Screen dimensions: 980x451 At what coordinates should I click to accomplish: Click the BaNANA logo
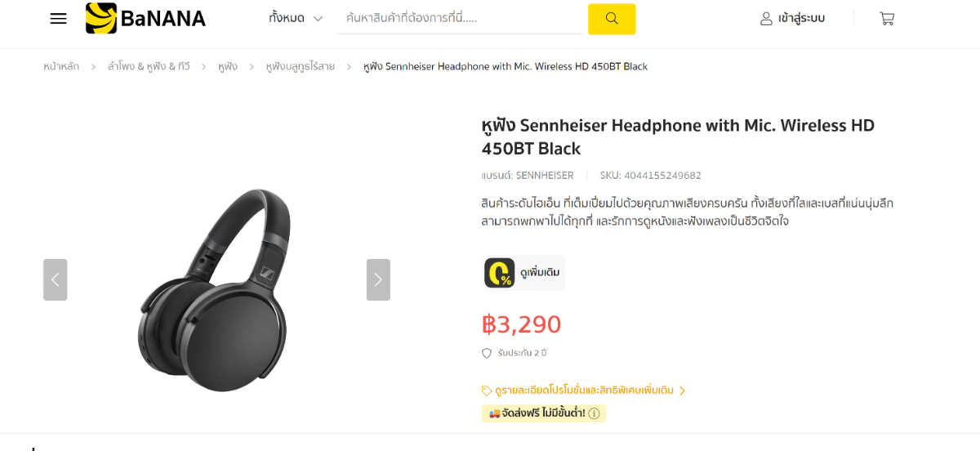pos(145,18)
